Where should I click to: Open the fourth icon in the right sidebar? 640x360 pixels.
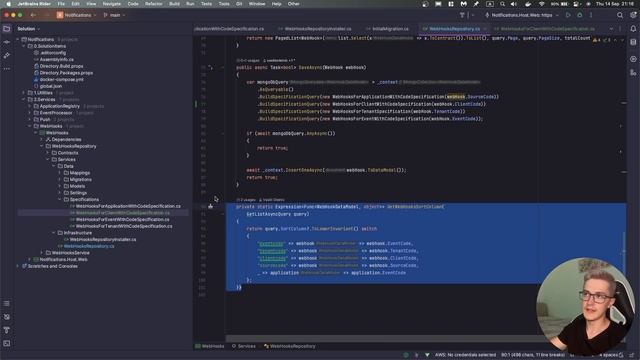(633, 72)
